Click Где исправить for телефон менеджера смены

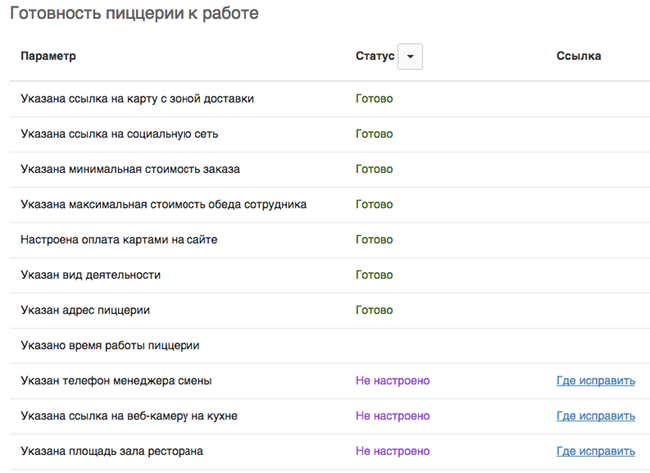(595, 381)
